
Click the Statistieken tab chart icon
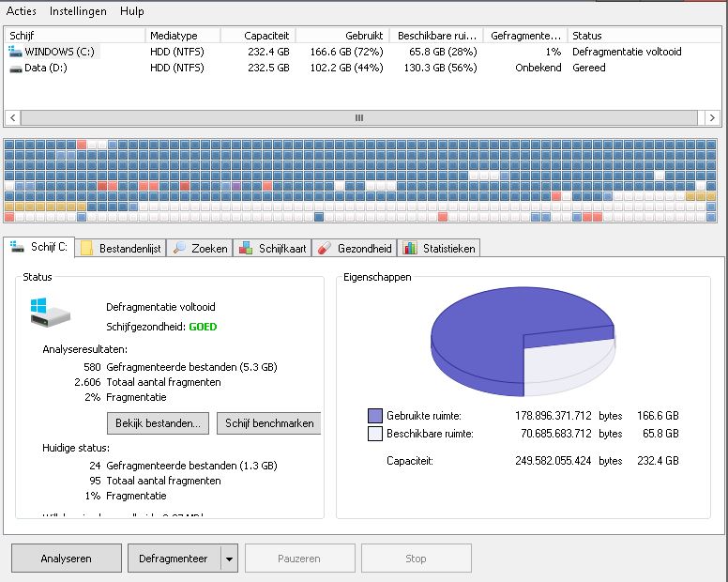pos(410,249)
